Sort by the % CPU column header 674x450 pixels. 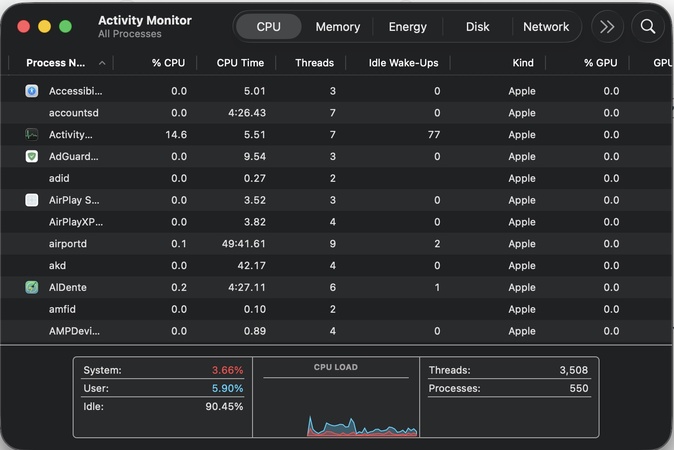coord(168,63)
